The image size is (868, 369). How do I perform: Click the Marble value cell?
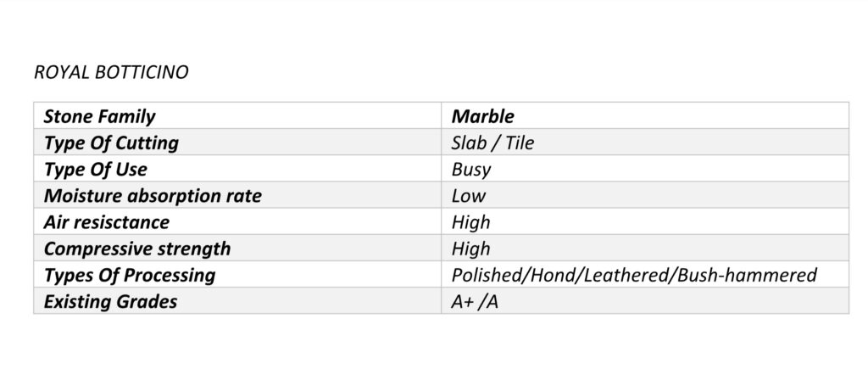tap(482, 116)
